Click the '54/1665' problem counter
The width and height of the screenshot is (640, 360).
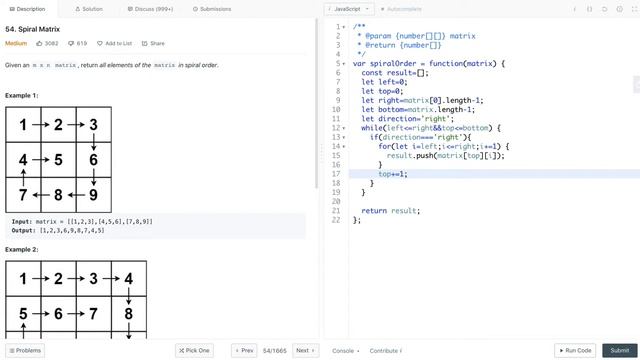[275, 351]
